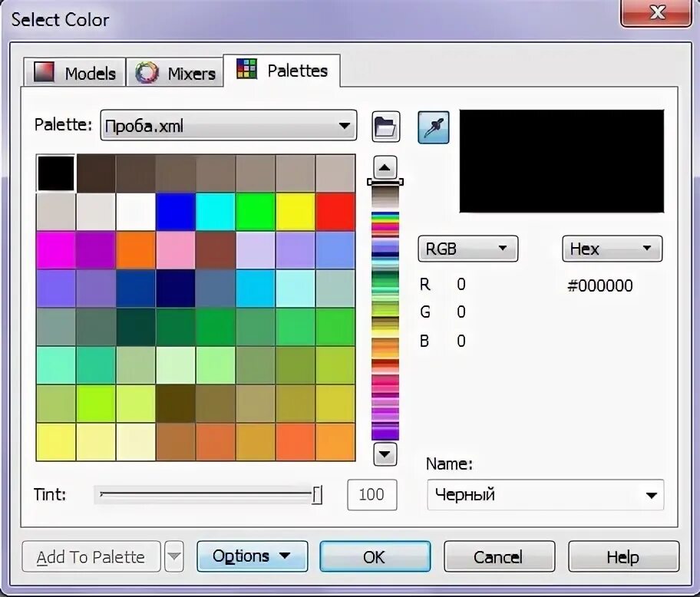
Task: Select the Palettes tab
Action: pos(282,70)
